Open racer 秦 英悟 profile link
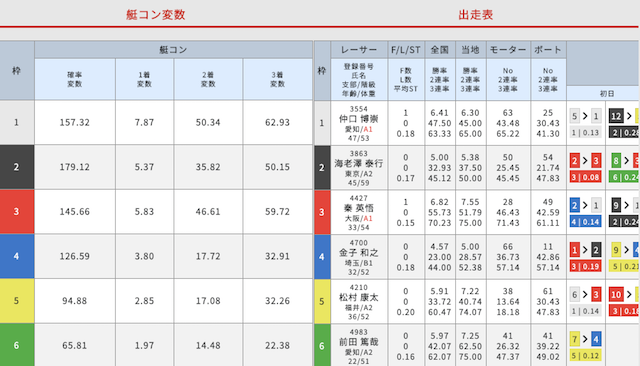Image resolution: width=640 pixels, height=366 pixels. click(358, 209)
